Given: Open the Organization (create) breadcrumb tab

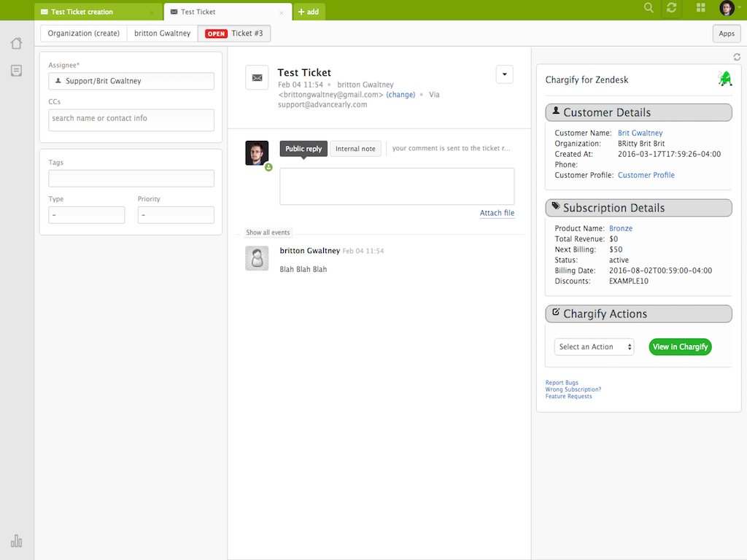Looking at the screenshot, I should coord(83,34).
